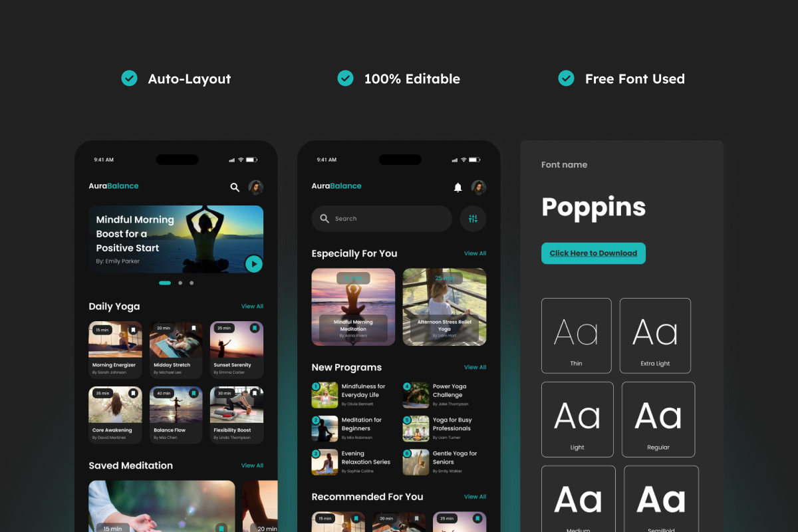Tap the notification bell icon
This screenshot has width=798, height=532.
click(458, 188)
